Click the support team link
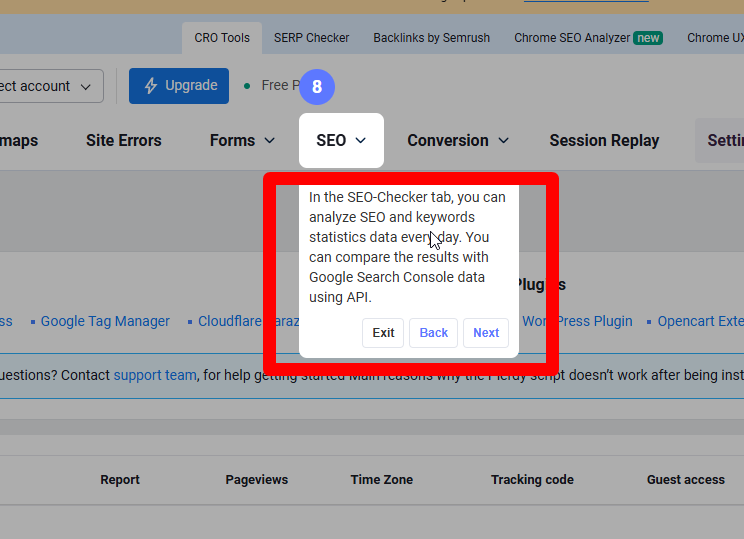Image resolution: width=744 pixels, height=539 pixels. [155, 375]
